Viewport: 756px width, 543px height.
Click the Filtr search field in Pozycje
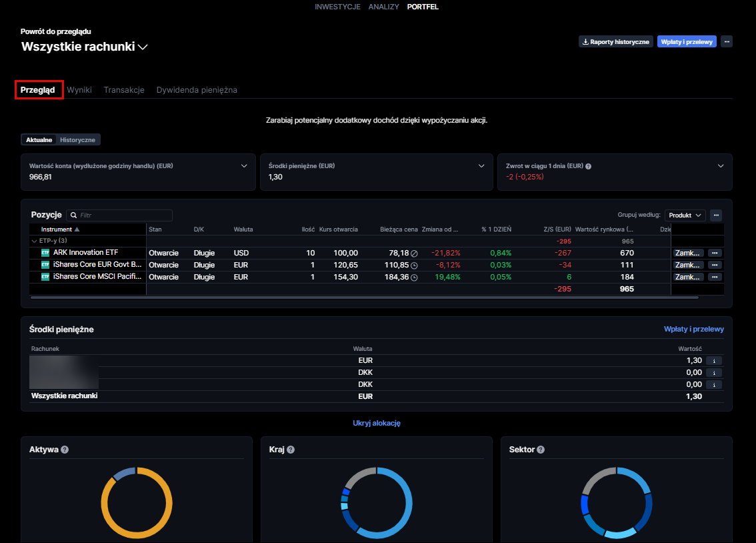(x=124, y=215)
